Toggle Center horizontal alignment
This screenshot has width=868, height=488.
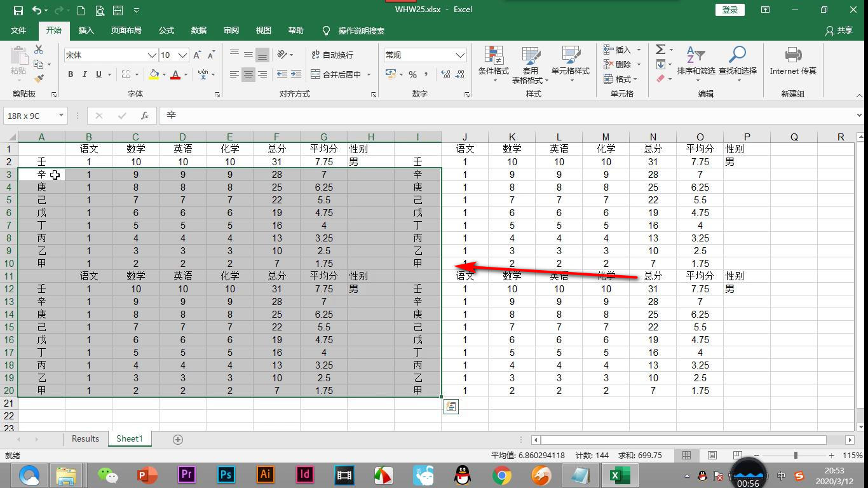click(248, 74)
